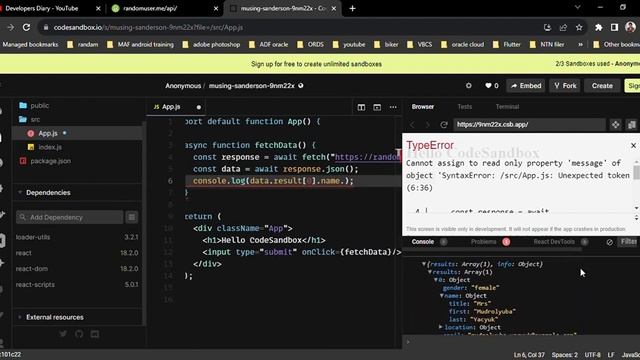Click Twitter icon in sidebar footer

pyautogui.click(x=63, y=334)
